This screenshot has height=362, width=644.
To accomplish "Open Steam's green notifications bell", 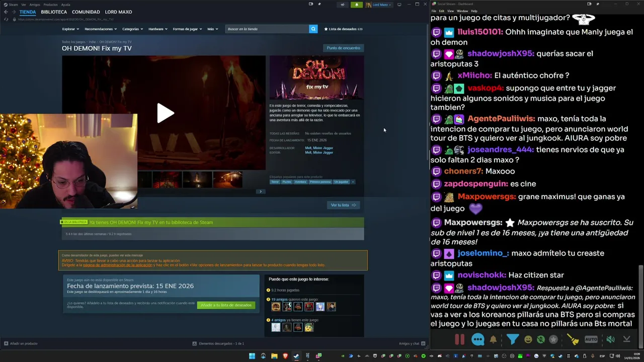I will tap(357, 5).
